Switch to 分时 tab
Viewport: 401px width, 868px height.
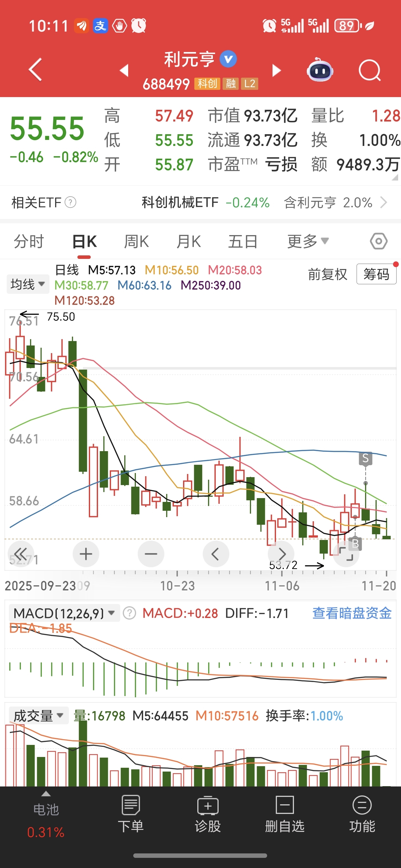coord(29,241)
